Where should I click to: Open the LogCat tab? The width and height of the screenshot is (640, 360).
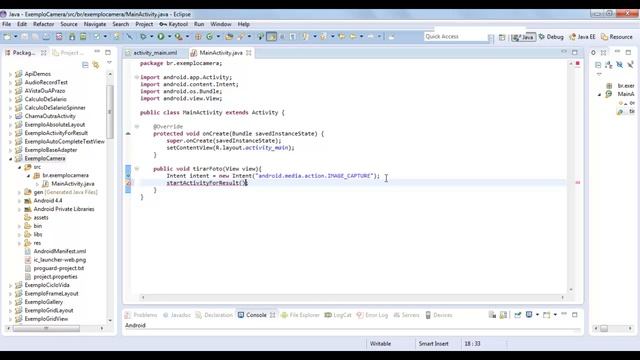(x=338, y=315)
